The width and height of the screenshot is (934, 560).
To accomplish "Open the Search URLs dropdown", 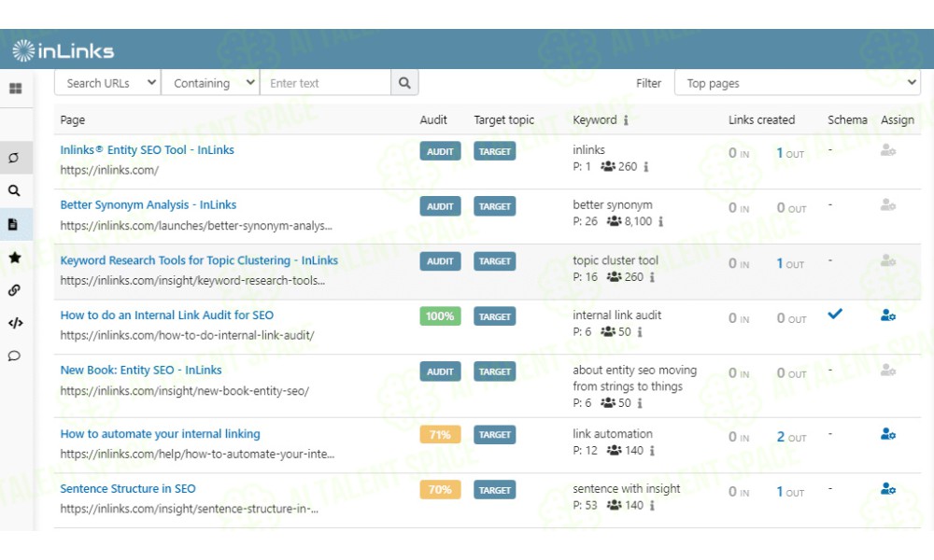I will click(107, 83).
